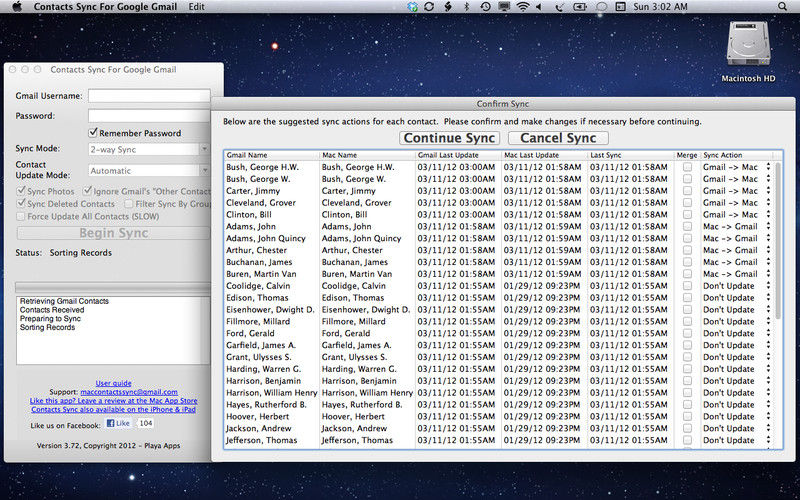Screen dimensions: 800x500
Task: Open the User guide link
Action: pyautogui.click(x=113, y=383)
